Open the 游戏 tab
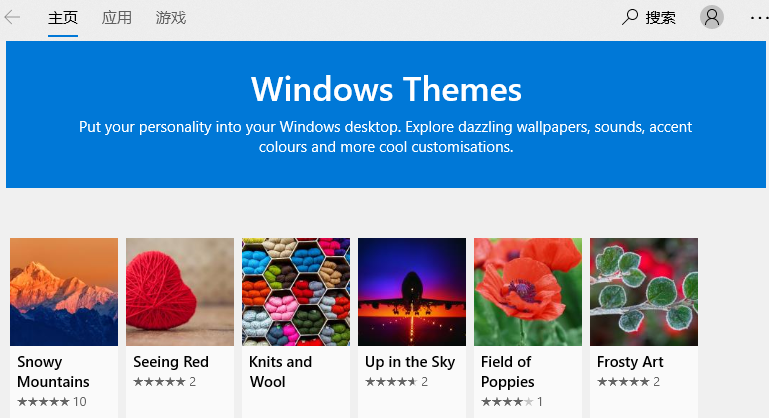Image resolution: width=769 pixels, height=418 pixels. coord(171,18)
